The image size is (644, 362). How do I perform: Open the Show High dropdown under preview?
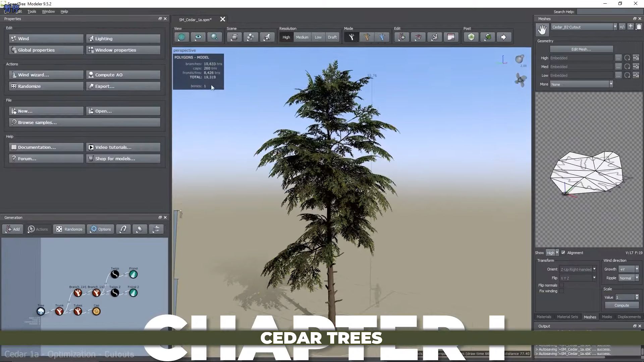pyautogui.click(x=552, y=253)
